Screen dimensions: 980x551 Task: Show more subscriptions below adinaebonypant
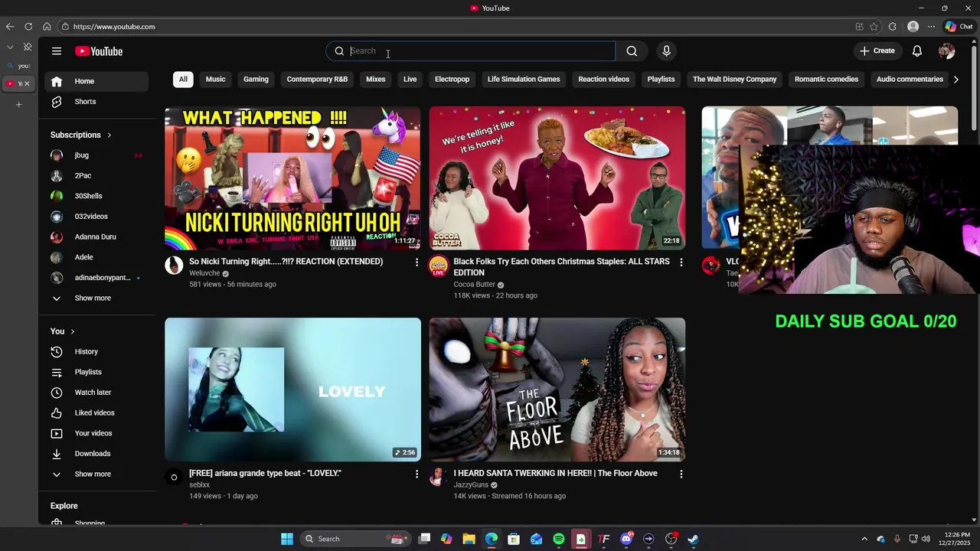coord(96,298)
